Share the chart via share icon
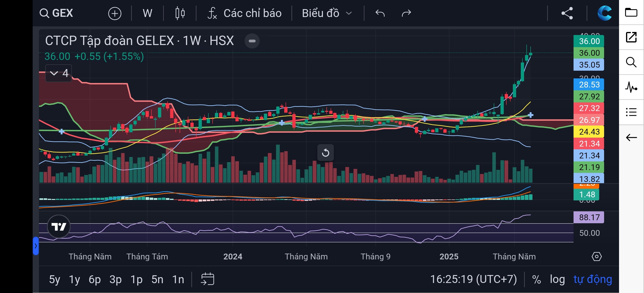This screenshot has width=644, height=293. (x=567, y=13)
